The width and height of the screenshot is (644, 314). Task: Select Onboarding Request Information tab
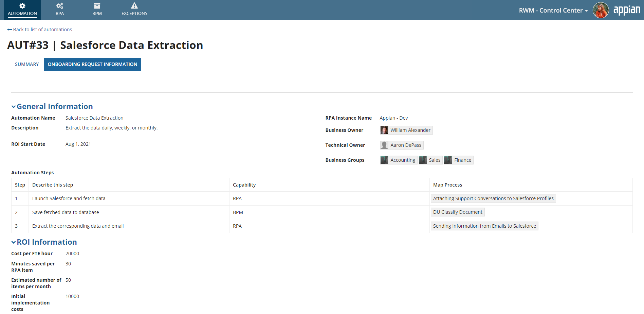(92, 64)
